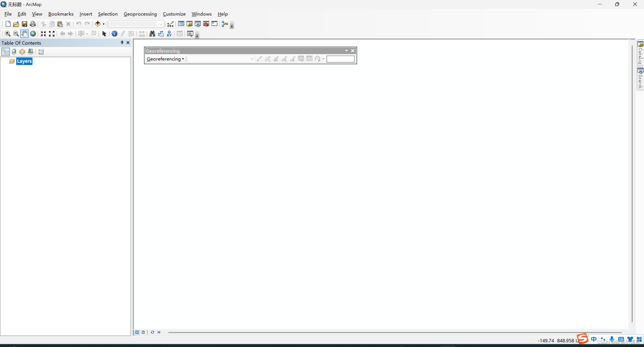Click the Add Data button

coord(98,24)
